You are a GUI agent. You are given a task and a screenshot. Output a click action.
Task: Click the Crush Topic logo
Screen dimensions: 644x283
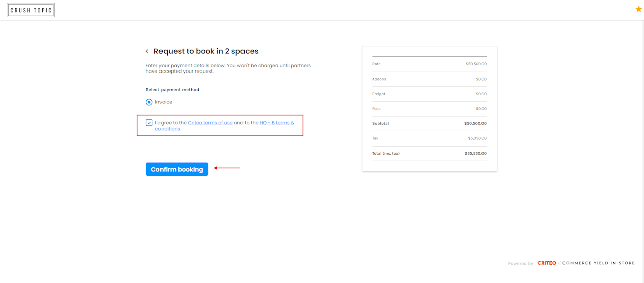31,10
